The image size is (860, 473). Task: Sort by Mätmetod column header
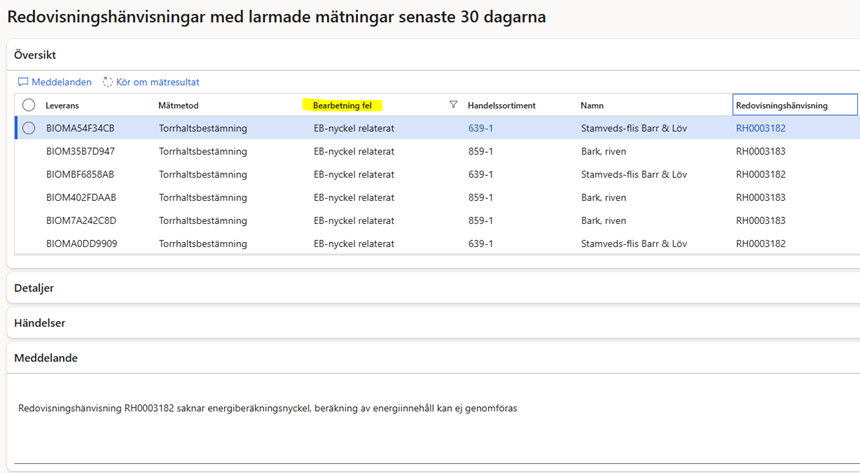pos(178,105)
